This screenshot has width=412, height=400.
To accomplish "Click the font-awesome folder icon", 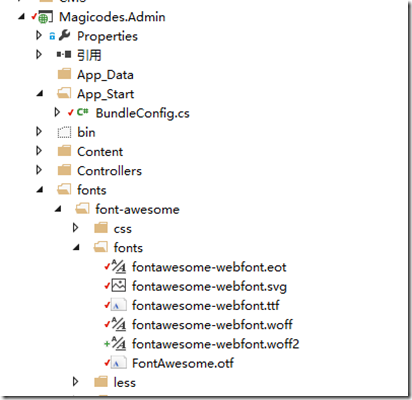I will [x=82, y=209].
